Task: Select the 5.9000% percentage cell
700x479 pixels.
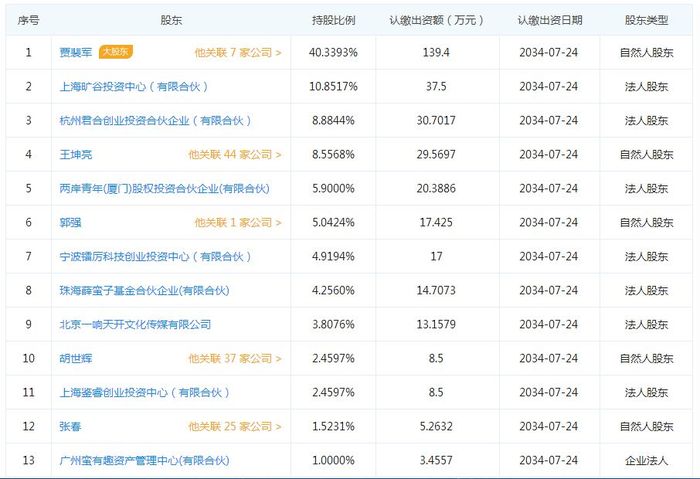Action: pos(333,188)
